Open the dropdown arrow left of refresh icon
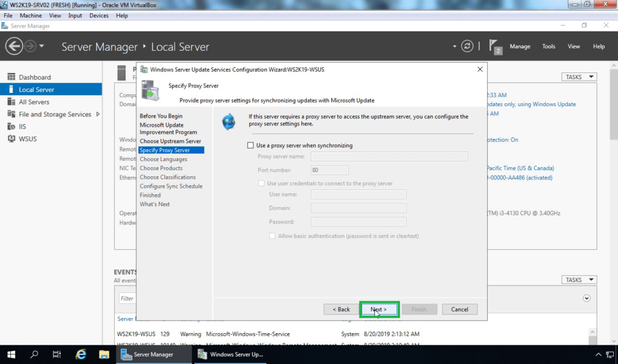The height and width of the screenshot is (364, 618). pyautogui.click(x=454, y=46)
